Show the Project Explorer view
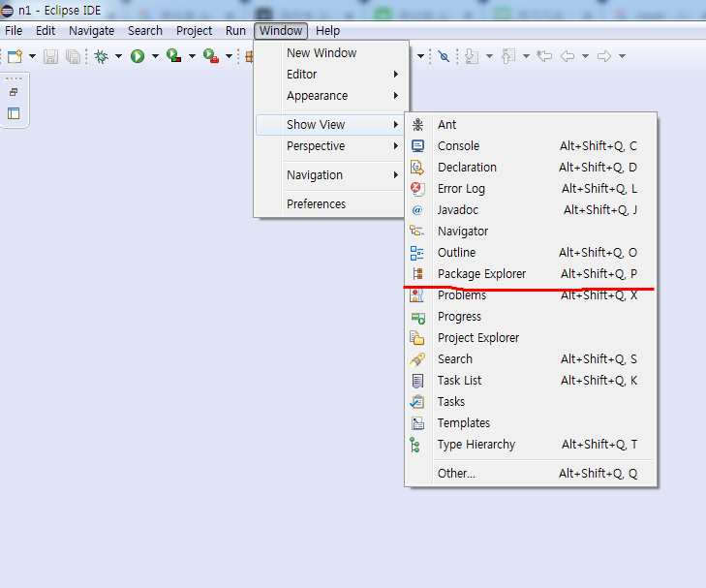 [531, 338]
